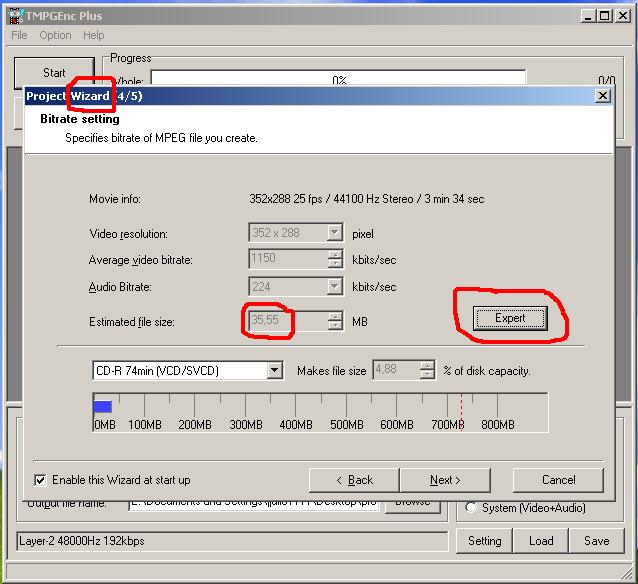Click the TMPGEnc Plus application icon
This screenshot has height=584, width=638.
pos(15,16)
